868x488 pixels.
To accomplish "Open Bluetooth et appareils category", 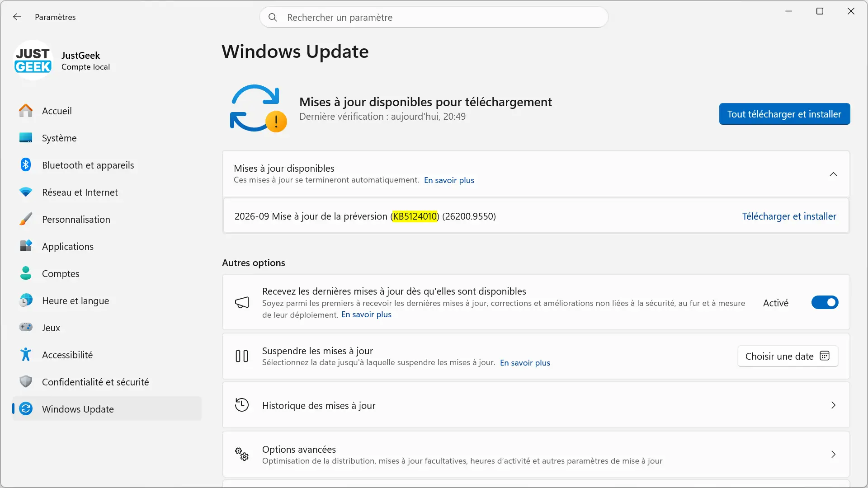I will [107, 165].
